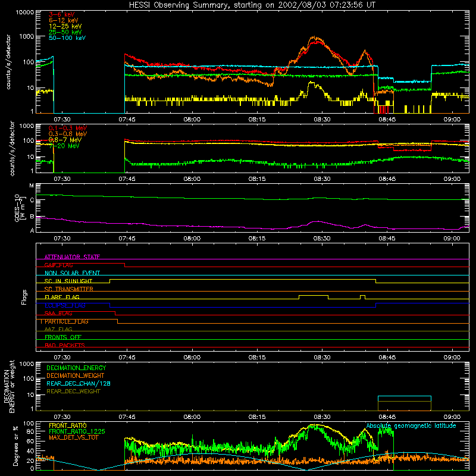Select the ATTENUATOR_STATE flag label
The image size is (476, 476).
pyautogui.click(x=72, y=257)
